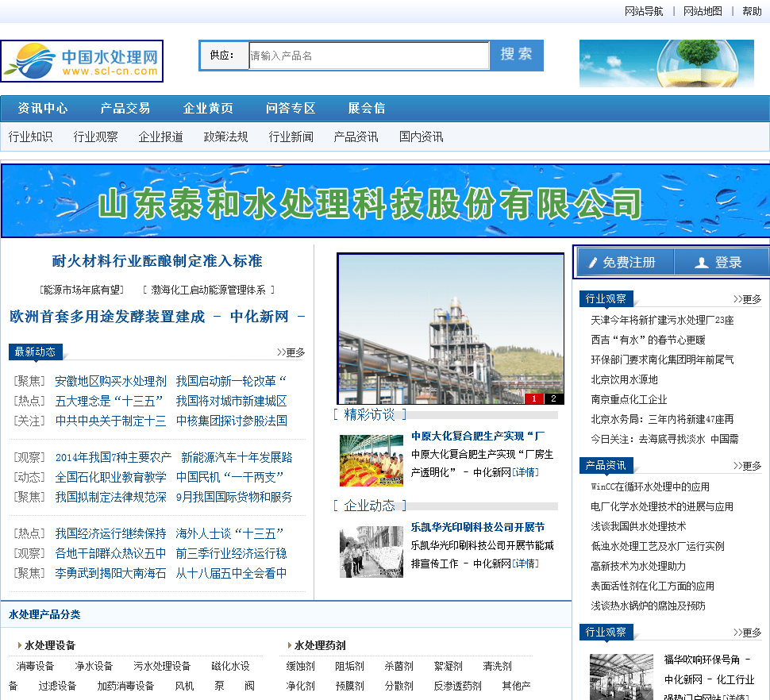This screenshot has width=770, height=700.
Task: Open 企业报道 submenu item
Action: 160,137
